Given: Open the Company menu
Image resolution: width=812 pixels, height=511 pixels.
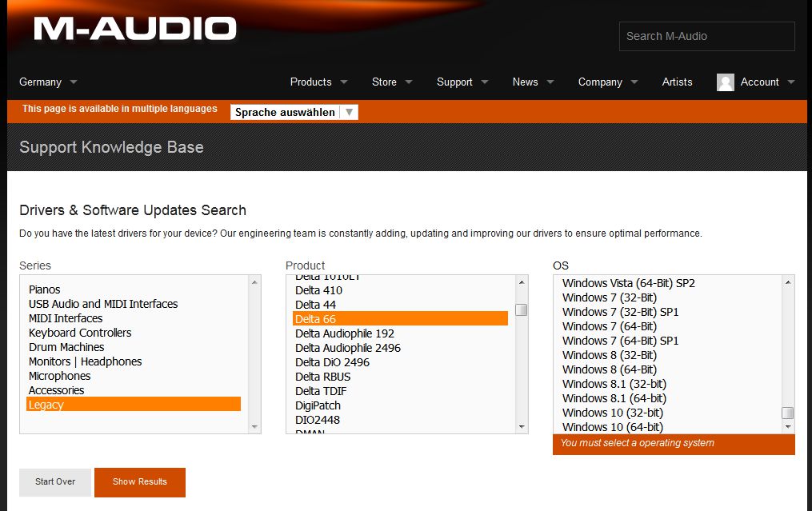Looking at the screenshot, I should (x=608, y=82).
